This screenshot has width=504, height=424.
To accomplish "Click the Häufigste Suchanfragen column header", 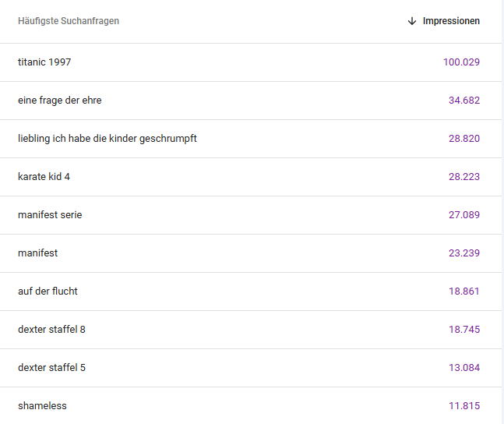I will (69, 21).
